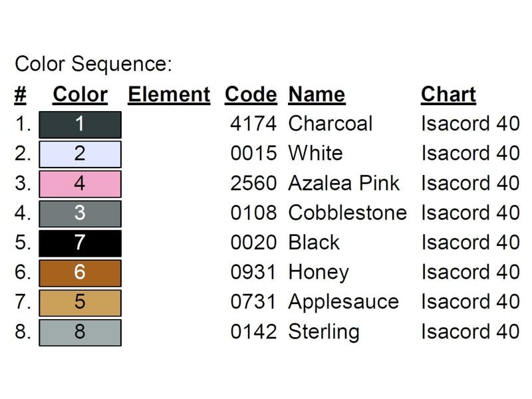Image resolution: width=532 pixels, height=399 pixels.
Task: Click the Code column header
Action: [251, 94]
